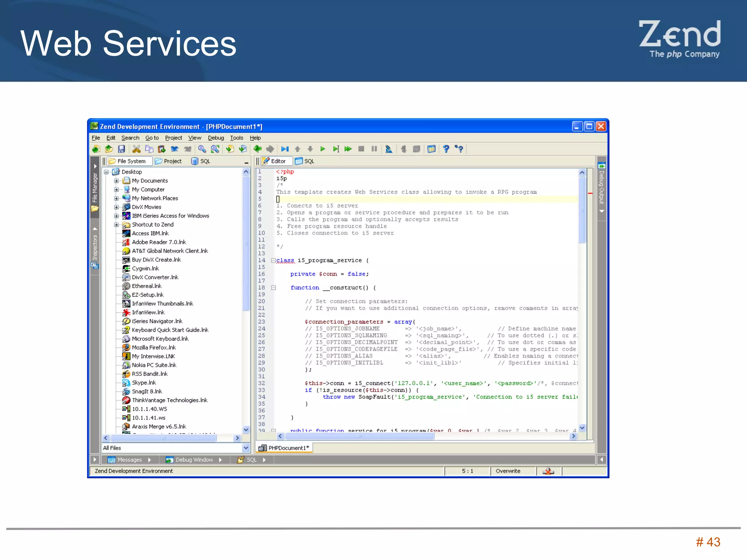Expand the My Documents tree node

116,181
